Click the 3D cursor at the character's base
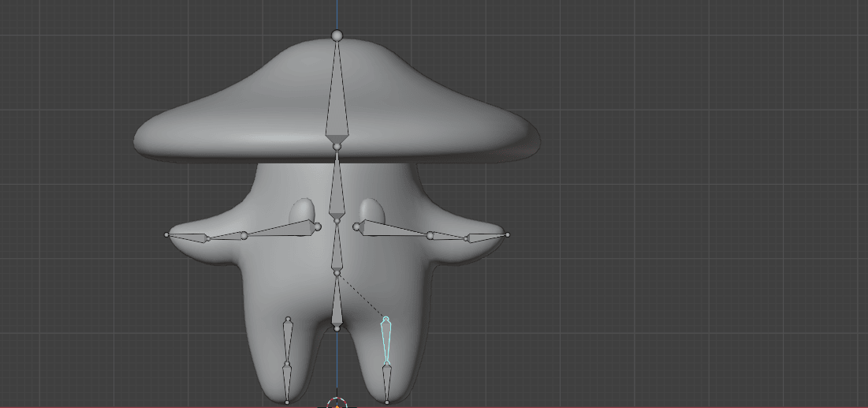This screenshot has width=868, height=408. point(337,403)
